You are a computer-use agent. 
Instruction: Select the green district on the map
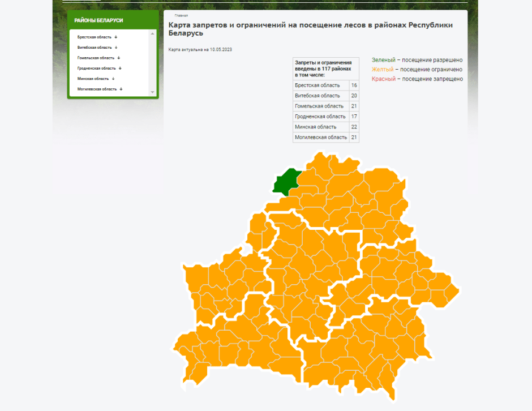click(286, 182)
